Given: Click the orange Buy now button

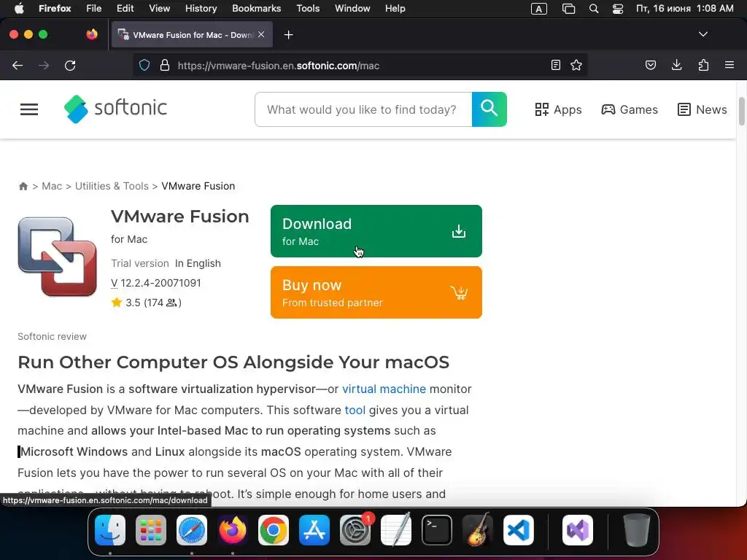Looking at the screenshot, I should (376, 292).
